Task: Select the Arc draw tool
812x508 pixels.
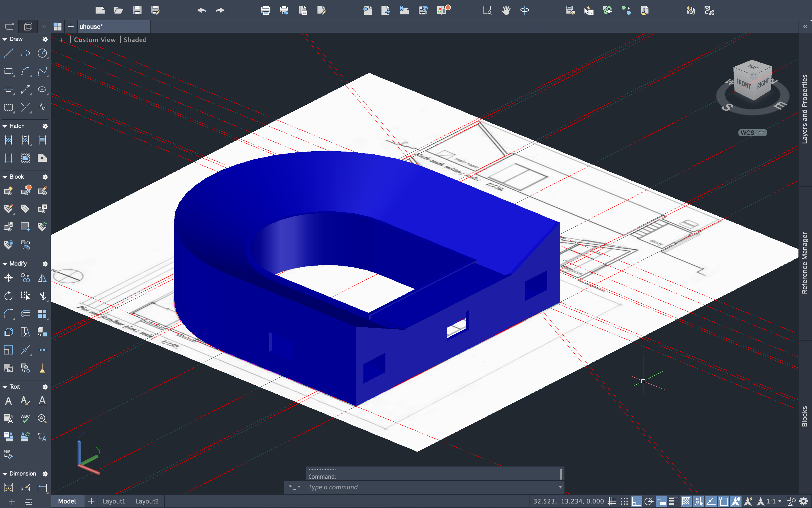Action: [x=25, y=71]
